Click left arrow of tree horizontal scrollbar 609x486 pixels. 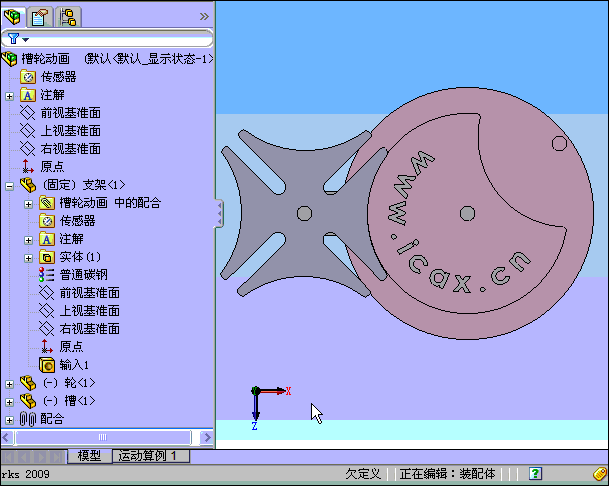tap(6, 437)
